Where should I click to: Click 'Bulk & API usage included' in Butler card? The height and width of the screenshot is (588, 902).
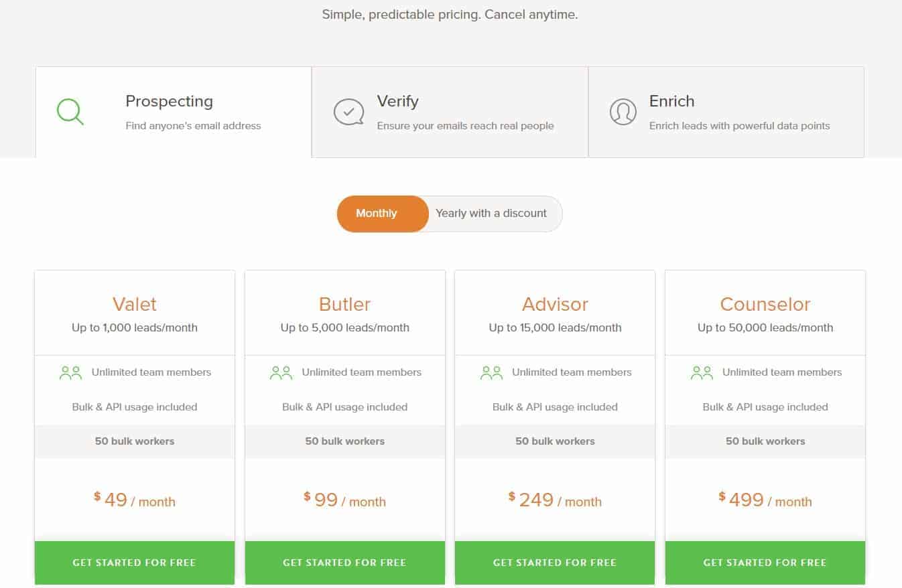coord(345,407)
